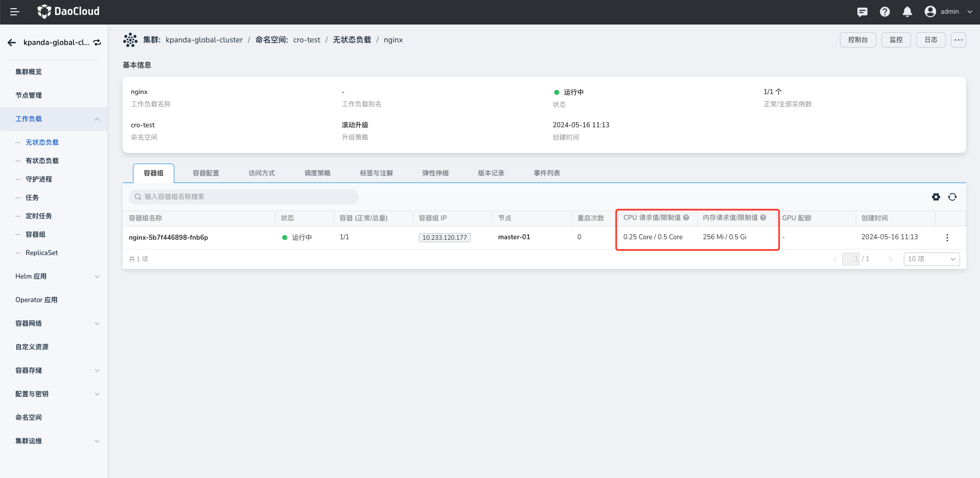The image size is (980, 478).
Task: Open the help question-mark icon in top bar
Action: (884, 11)
